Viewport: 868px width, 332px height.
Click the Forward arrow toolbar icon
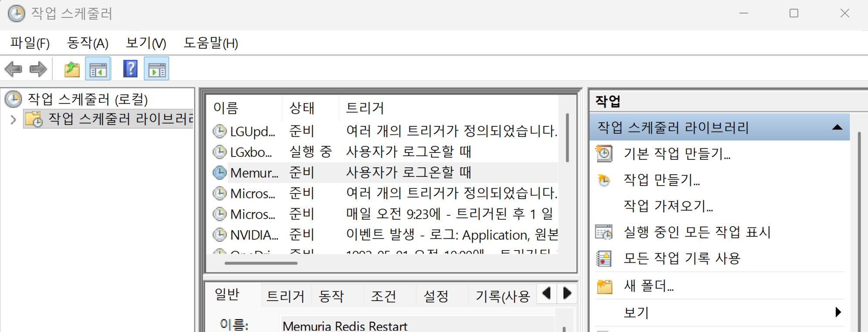click(38, 69)
